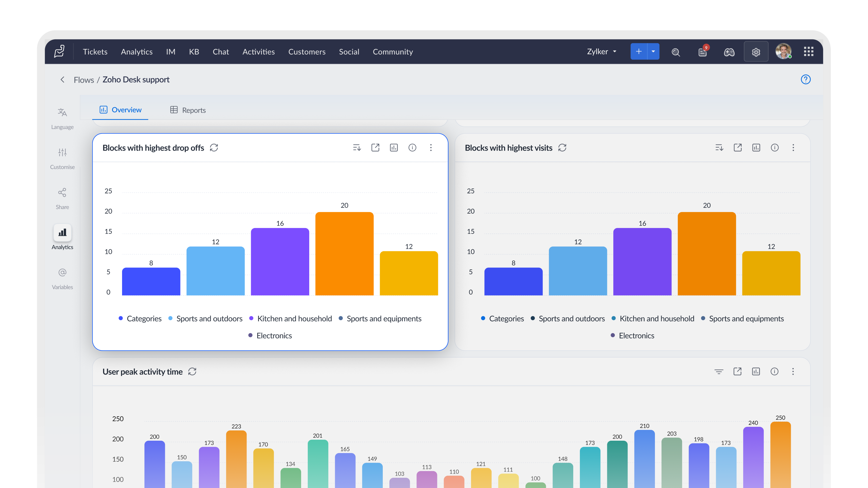Switch to the Overview tab
Viewport: 868px width, 488px height.
[x=120, y=110]
